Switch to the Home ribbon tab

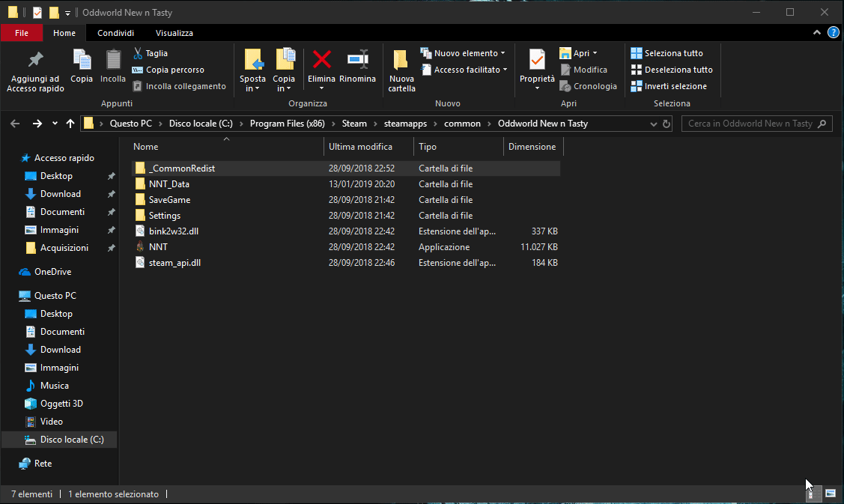coord(64,33)
